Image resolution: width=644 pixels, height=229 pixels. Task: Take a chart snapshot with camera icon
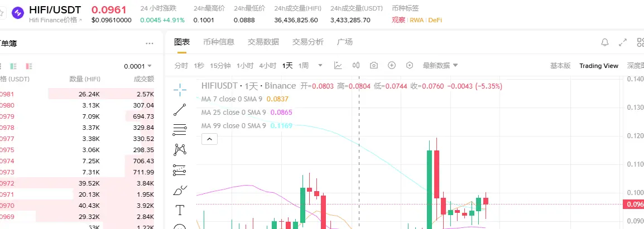coord(374,65)
